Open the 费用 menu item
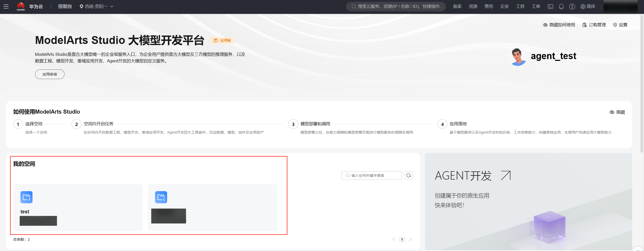The image size is (644, 251). [x=489, y=7]
